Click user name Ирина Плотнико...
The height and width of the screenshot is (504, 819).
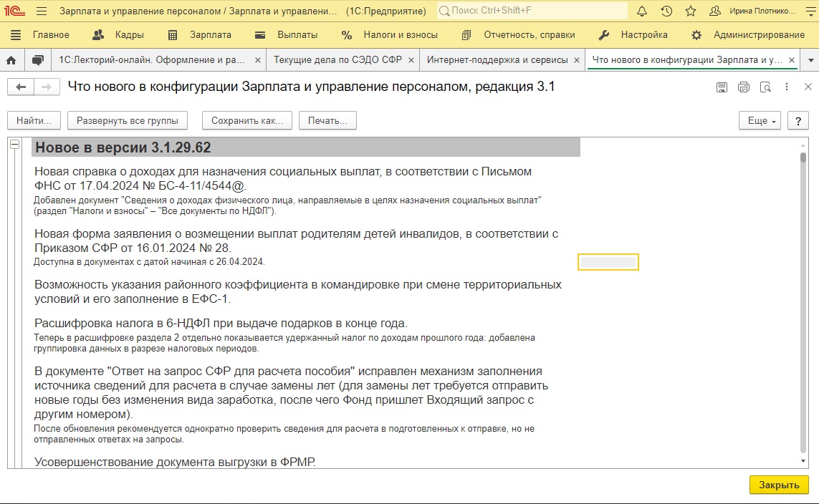(762, 11)
